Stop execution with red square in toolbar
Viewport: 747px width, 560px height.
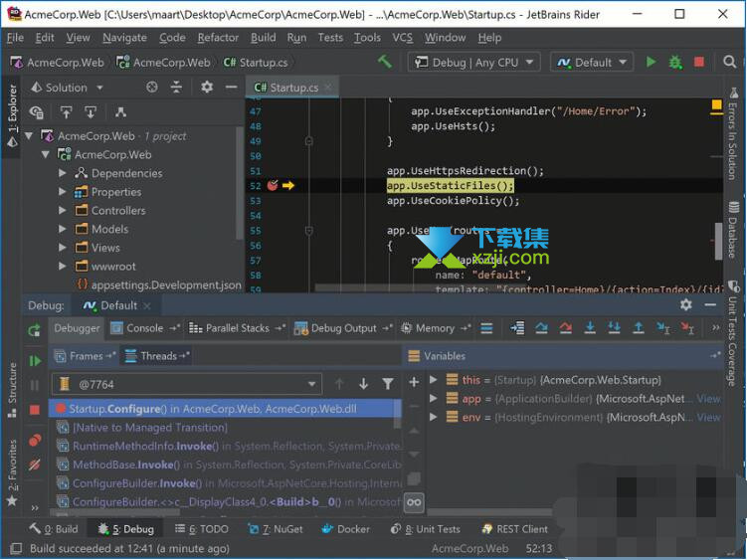point(699,62)
